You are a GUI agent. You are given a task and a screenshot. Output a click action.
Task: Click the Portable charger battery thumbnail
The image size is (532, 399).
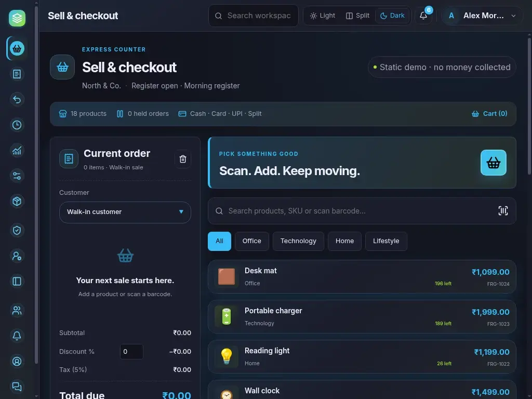pos(227,316)
